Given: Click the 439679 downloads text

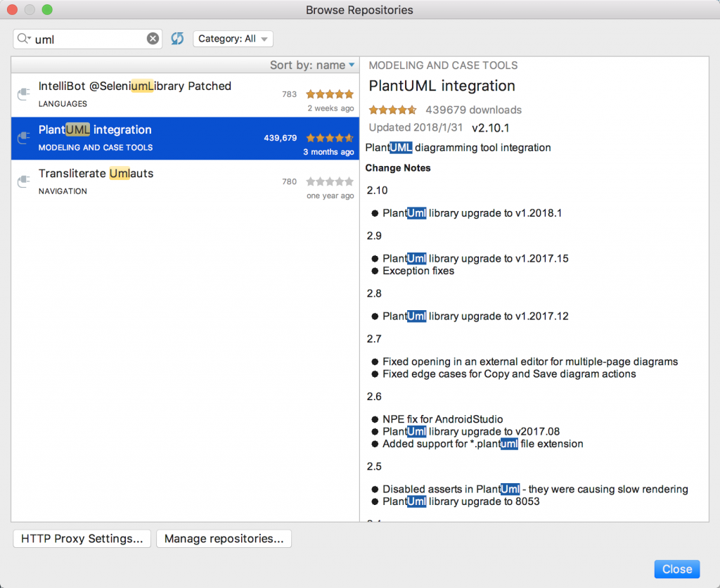Looking at the screenshot, I should pos(473,110).
